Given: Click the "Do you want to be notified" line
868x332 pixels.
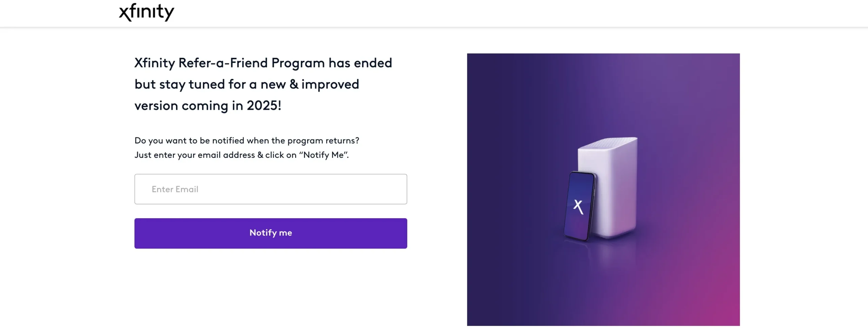Looking at the screenshot, I should [246, 141].
